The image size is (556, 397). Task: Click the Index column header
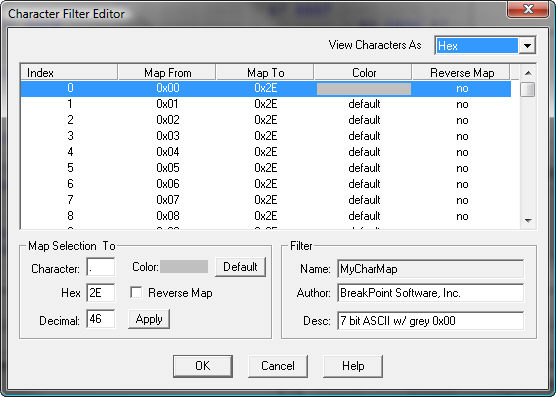[69, 73]
